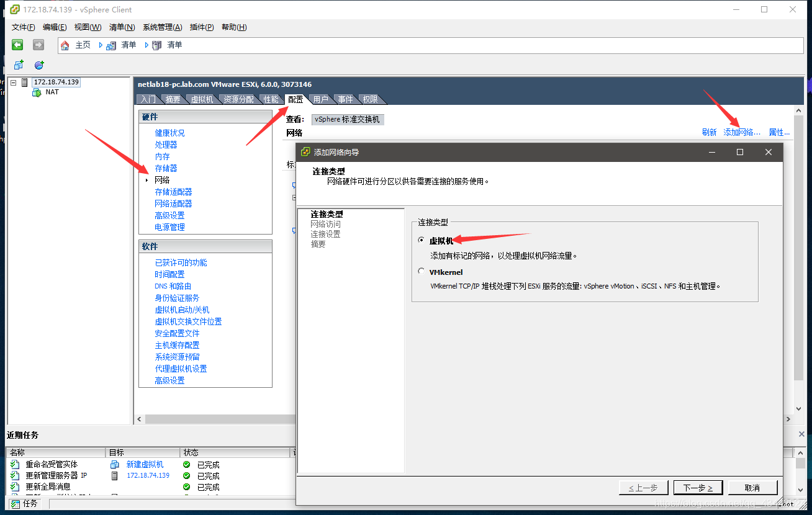812x515 pixels.
Task: Click 新建虚拟机 target link in tasks
Action: 145,464
